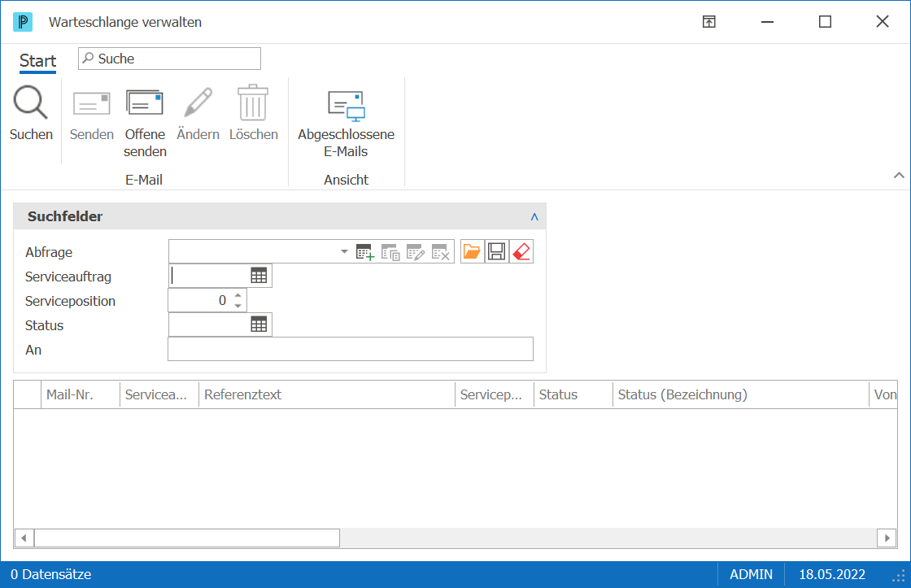The width and height of the screenshot is (911, 588).
Task: Focus the Suche search box
Action: (x=170, y=59)
